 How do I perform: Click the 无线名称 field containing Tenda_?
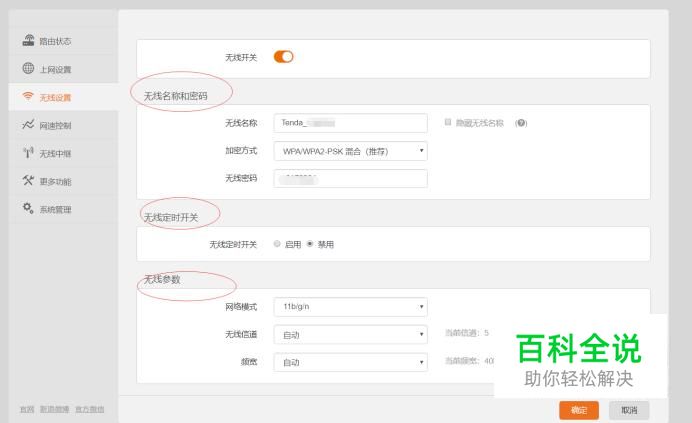tap(350, 123)
